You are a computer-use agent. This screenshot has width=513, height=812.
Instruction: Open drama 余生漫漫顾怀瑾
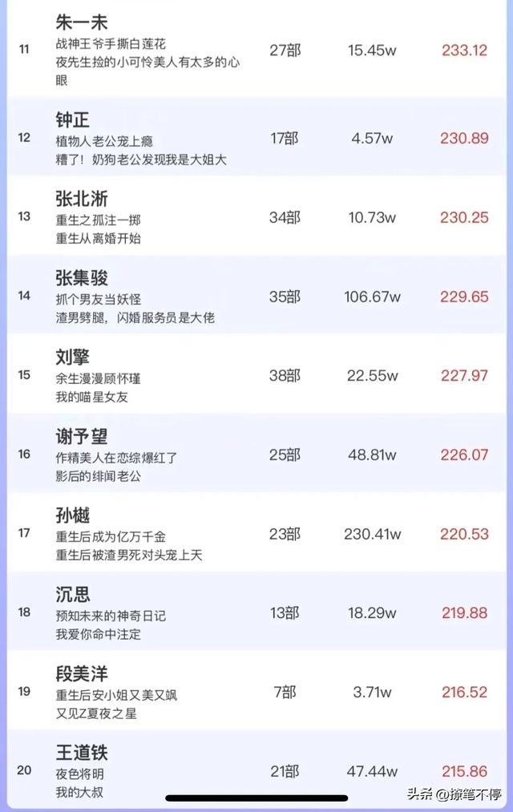(x=98, y=379)
